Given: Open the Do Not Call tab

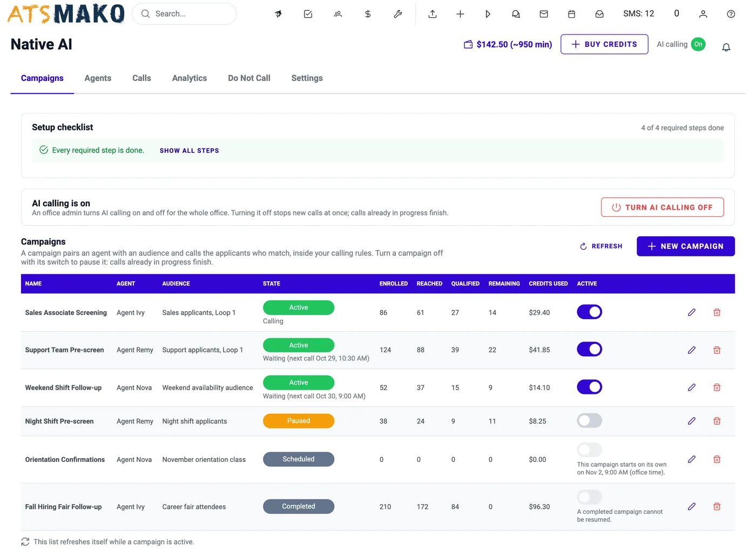Looking at the screenshot, I should (x=249, y=78).
